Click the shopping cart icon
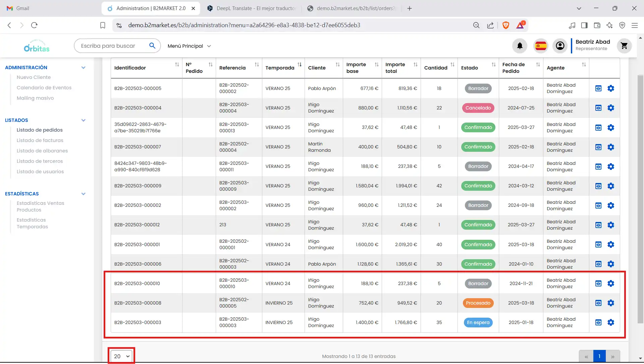The width and height of the screenshot is (644, 364). 624,46
